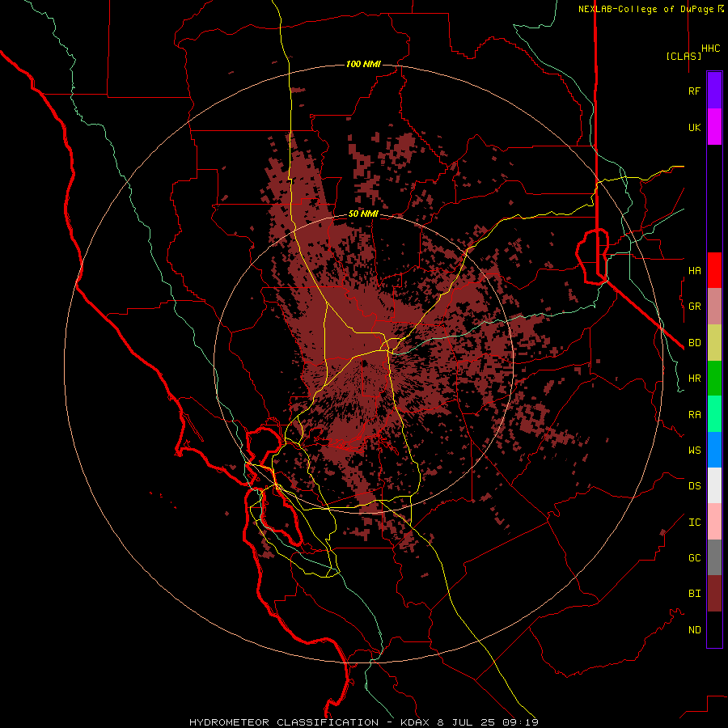Click the BD yellow legend color swatch
This screenshot has width=728, height=728.
click(714, 343)
